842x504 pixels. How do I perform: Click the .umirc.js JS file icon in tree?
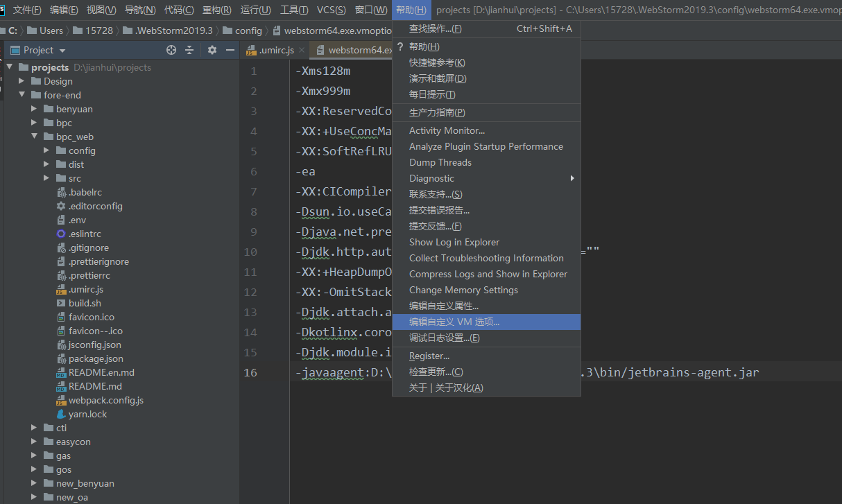[61, 289]
